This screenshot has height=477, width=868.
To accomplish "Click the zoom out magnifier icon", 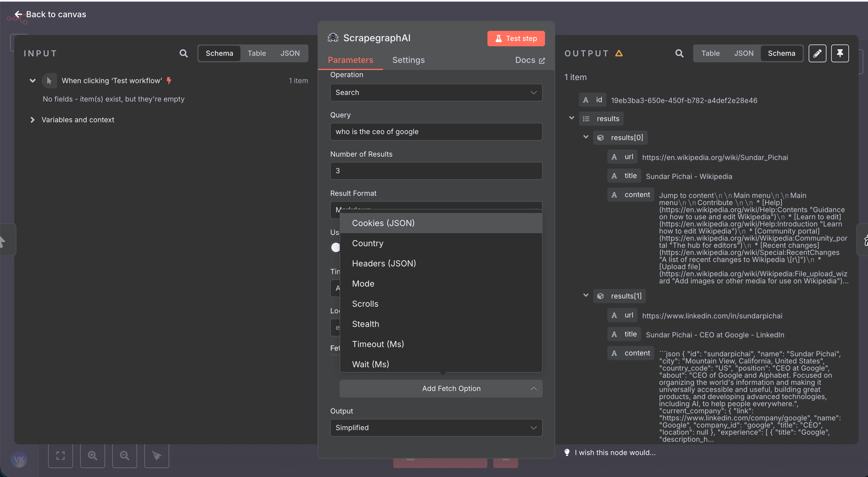I will point(125,455).
